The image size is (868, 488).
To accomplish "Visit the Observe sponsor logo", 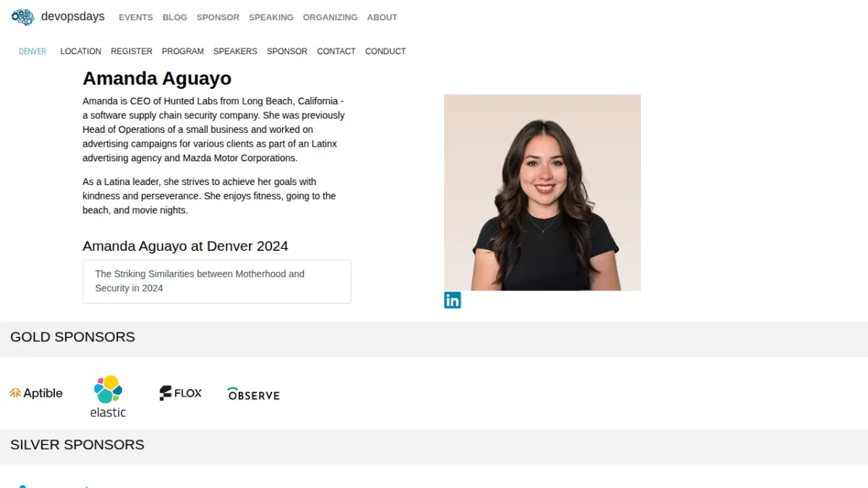I will click(253, 394).
